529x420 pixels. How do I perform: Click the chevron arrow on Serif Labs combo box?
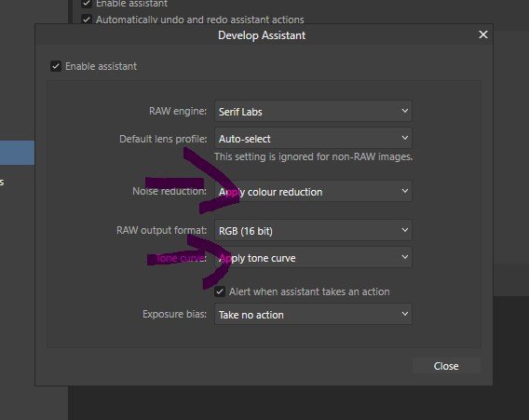point(405,111)
